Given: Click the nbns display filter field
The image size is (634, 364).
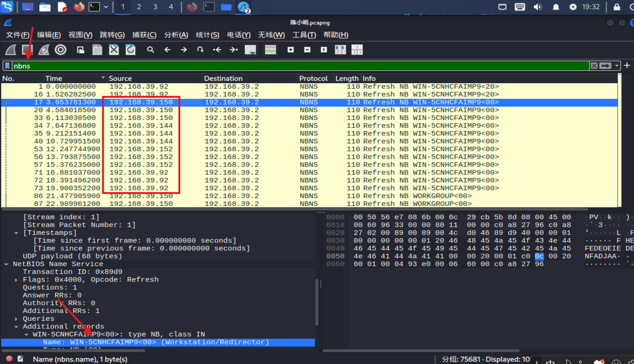Looking at the screenshot, I should click(300, 66).
